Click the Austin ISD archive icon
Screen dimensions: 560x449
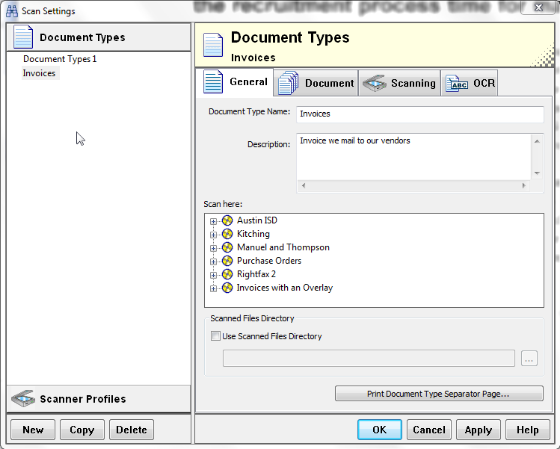point(227,220)
